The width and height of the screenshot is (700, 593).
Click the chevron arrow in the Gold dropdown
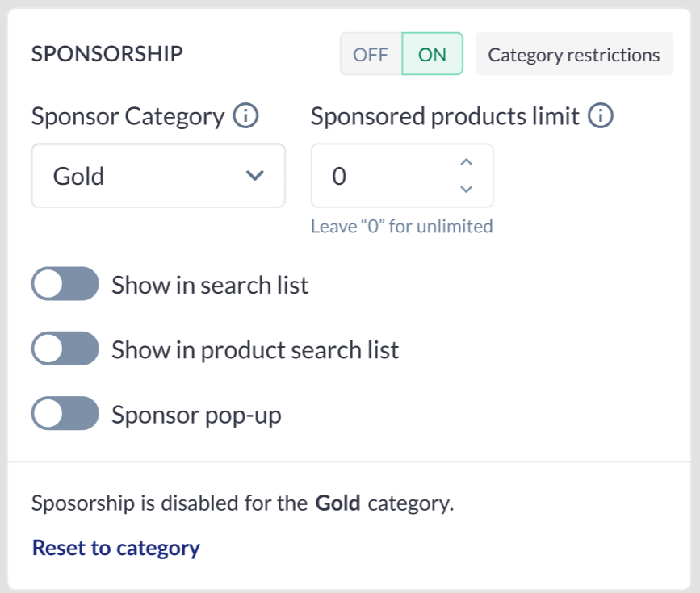pos(254,175)
